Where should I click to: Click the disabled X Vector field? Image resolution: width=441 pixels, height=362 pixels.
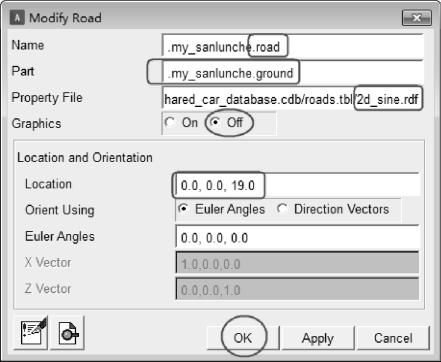click(x=297, y=264)
